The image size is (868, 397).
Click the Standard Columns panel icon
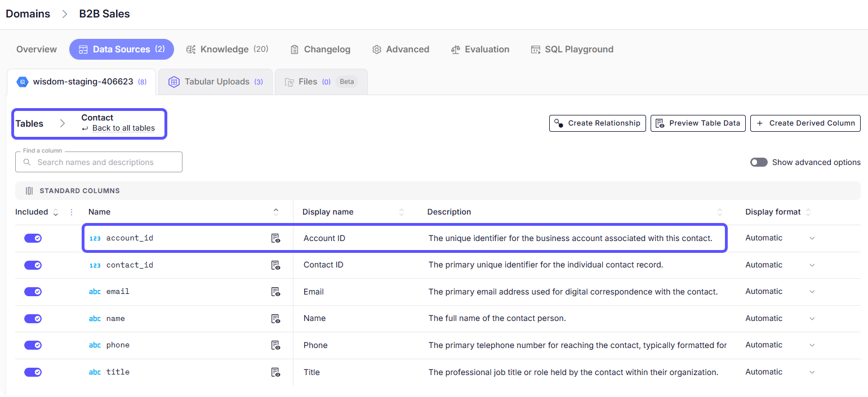(x=29, y=190)
